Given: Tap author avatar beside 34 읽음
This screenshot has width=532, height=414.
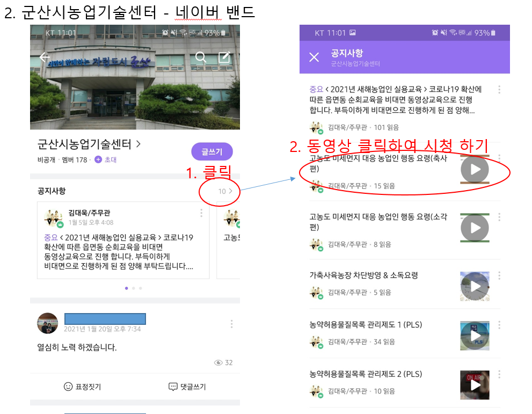Looking at the screenshot, I should tap(317, 342).
